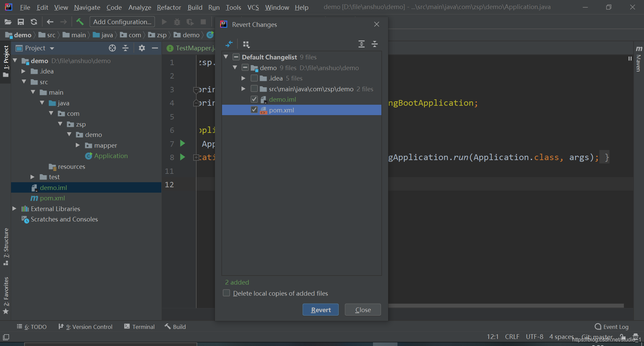Screen dimensions: 644x346
Task: Click the run gutter icon on line 7
Action: [x=182, y=143]
